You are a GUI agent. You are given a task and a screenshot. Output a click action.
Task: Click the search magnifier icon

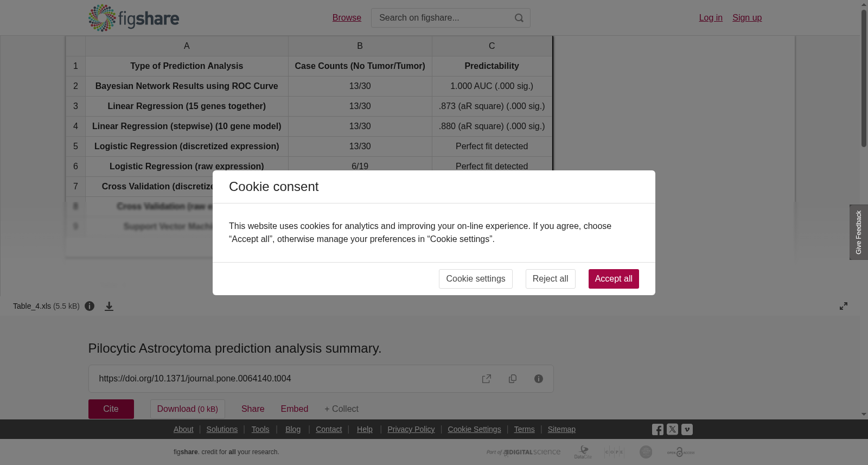click(x=519, y=18)
